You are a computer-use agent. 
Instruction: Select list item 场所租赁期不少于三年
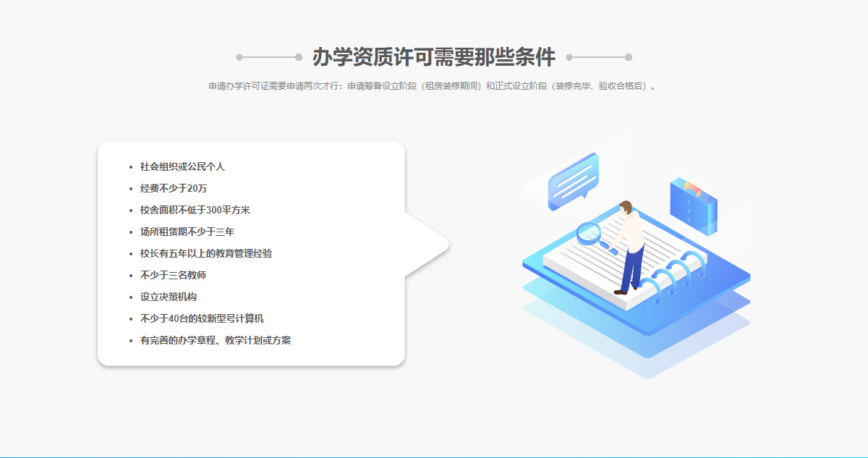pos(187,232)
